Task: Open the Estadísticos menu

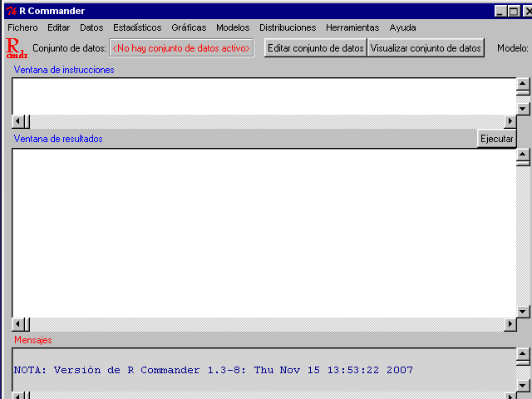Action: click(x=137, y=27)
